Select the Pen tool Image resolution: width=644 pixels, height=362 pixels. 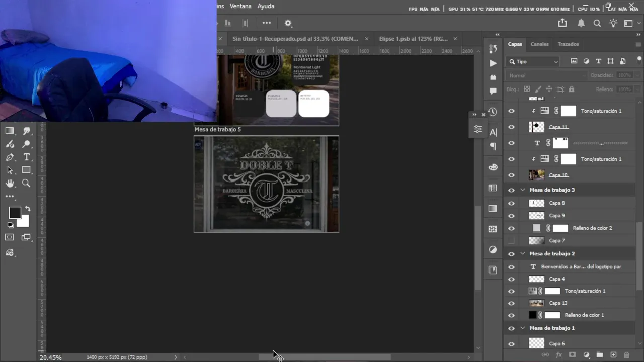10,157
